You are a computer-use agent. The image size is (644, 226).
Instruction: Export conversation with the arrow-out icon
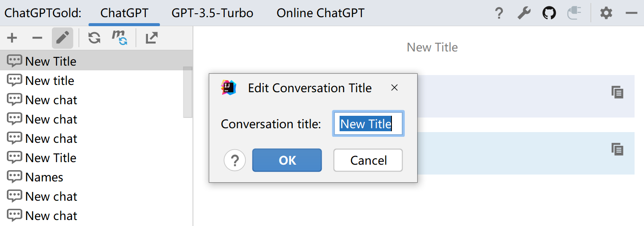[x=151, y=38]
